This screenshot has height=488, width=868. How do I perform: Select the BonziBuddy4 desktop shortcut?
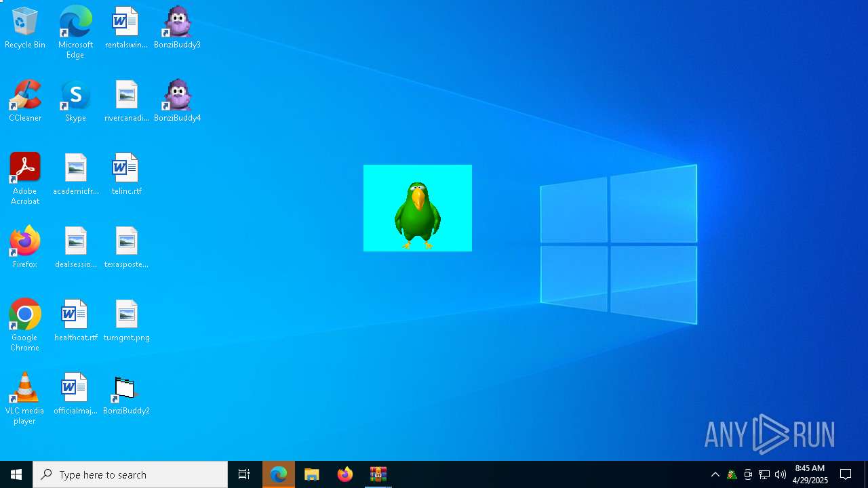tap(177, 101)
